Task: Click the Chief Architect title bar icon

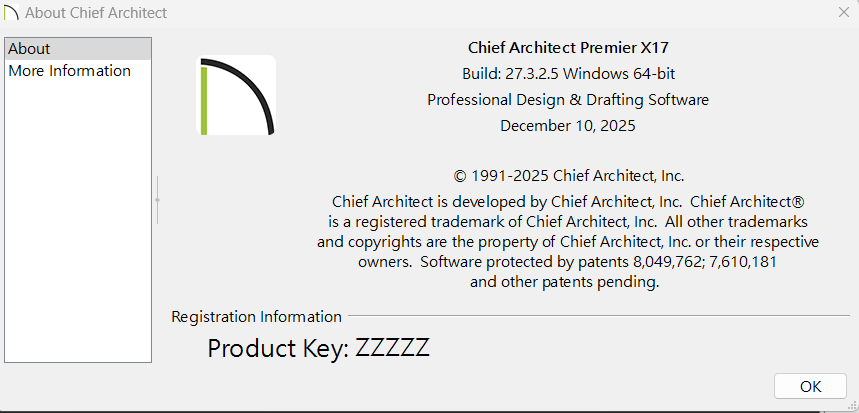Action: (11, 13)
